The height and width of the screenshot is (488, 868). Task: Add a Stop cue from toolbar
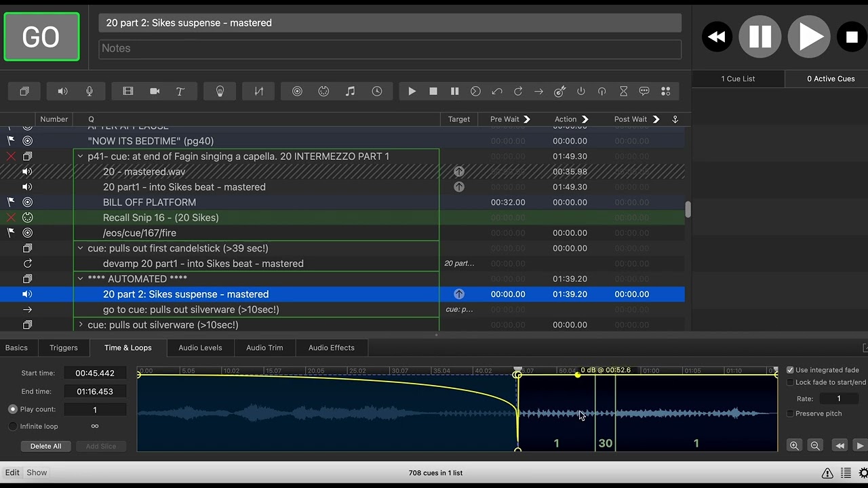coord(433,91)
